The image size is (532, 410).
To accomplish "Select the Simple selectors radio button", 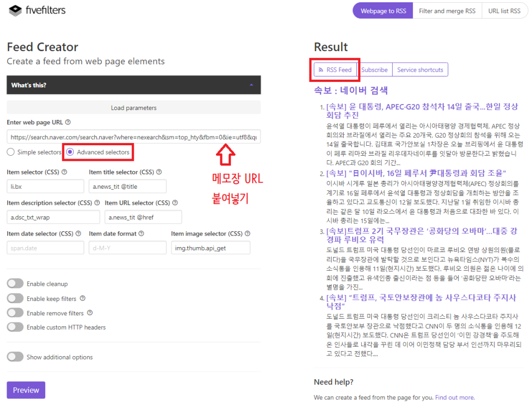I will coord(11,152).
